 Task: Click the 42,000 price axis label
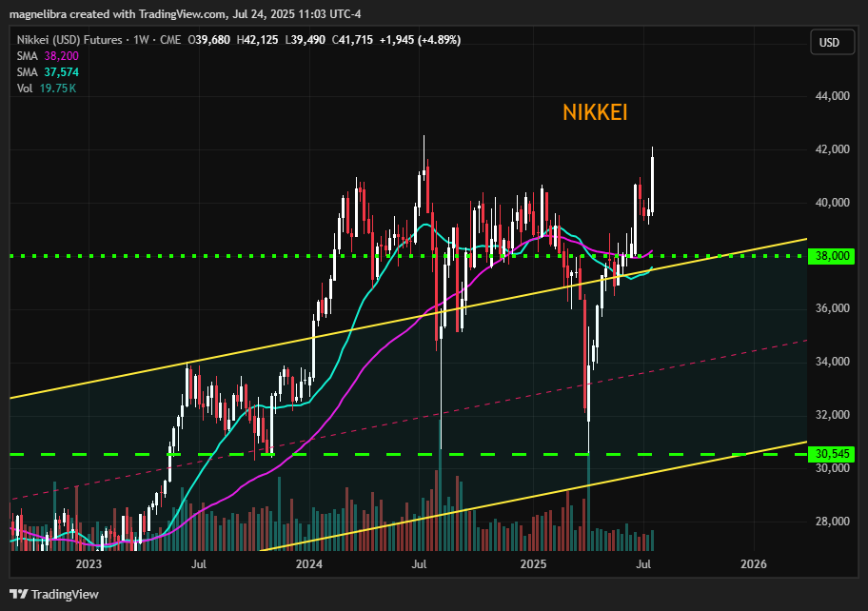832,148
